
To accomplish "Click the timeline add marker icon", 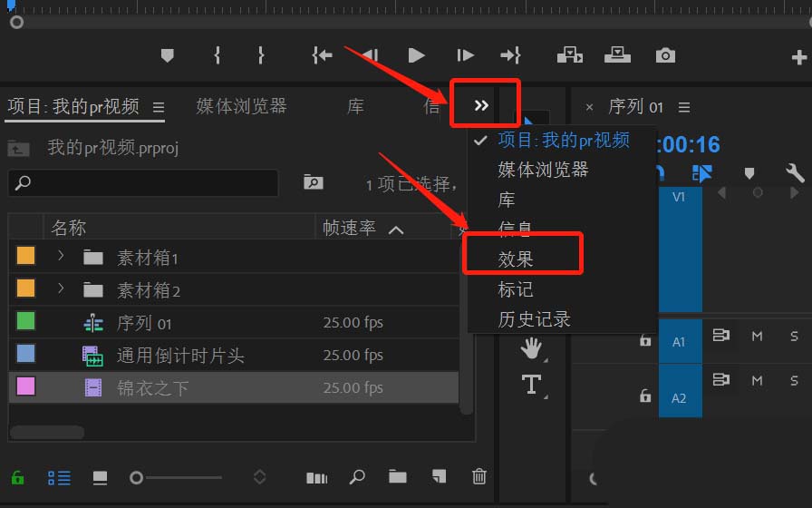I will click(x=749, y=173).
